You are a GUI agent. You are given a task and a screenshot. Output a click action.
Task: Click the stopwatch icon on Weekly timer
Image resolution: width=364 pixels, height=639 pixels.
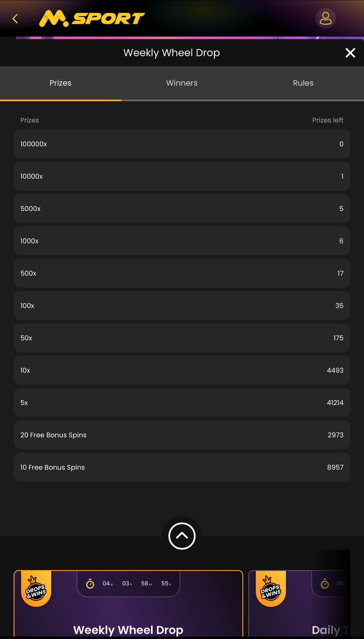[x=90, y=584]
